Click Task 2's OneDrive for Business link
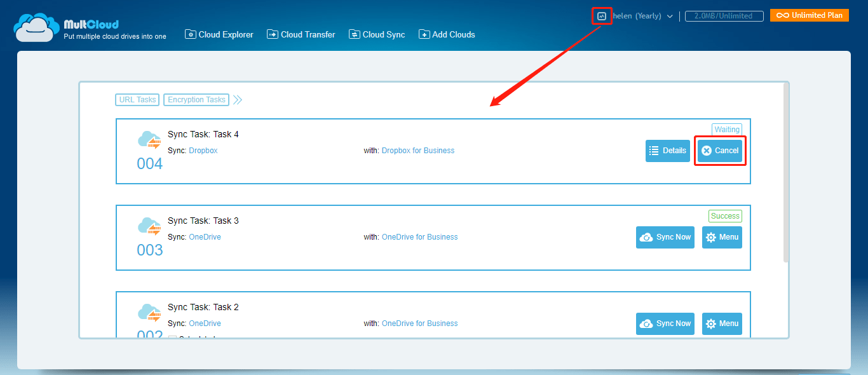The height and width of the screenshot is (375, 868). point(419,324)
